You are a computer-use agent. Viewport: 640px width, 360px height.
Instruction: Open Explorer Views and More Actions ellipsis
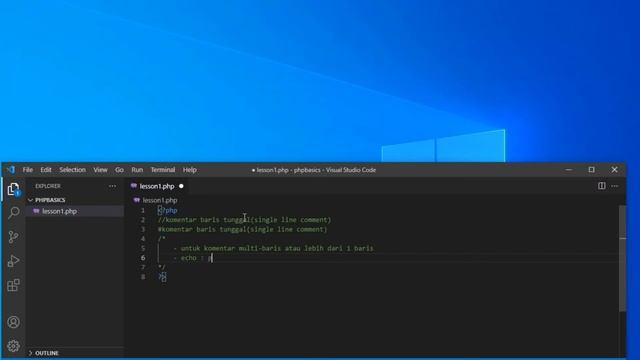click(x=112, y=186)
